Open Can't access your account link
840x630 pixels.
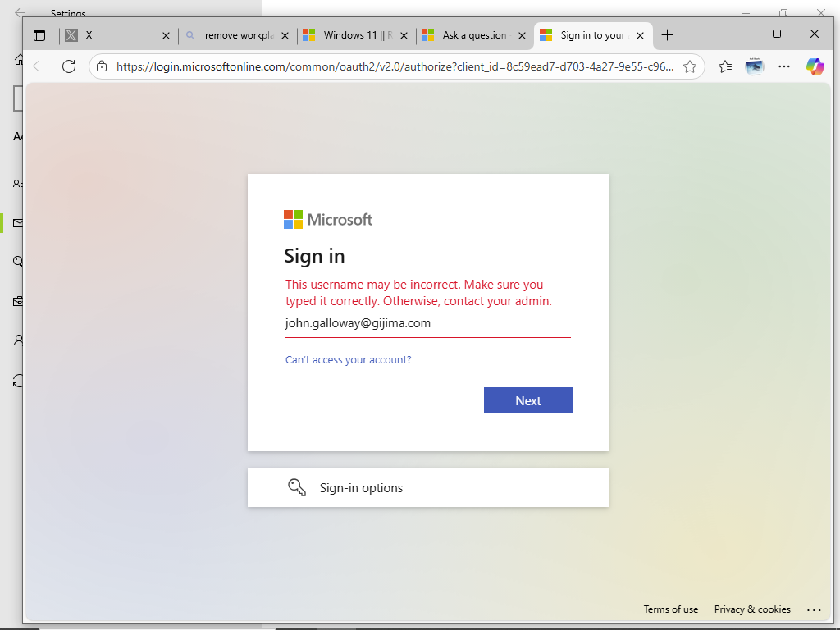click(x=348, y=359)
